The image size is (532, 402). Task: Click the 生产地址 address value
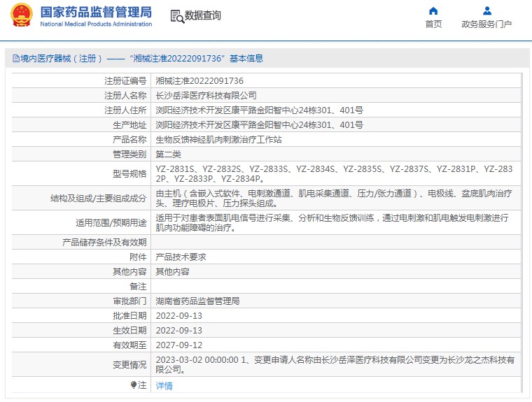click(259, 124)
